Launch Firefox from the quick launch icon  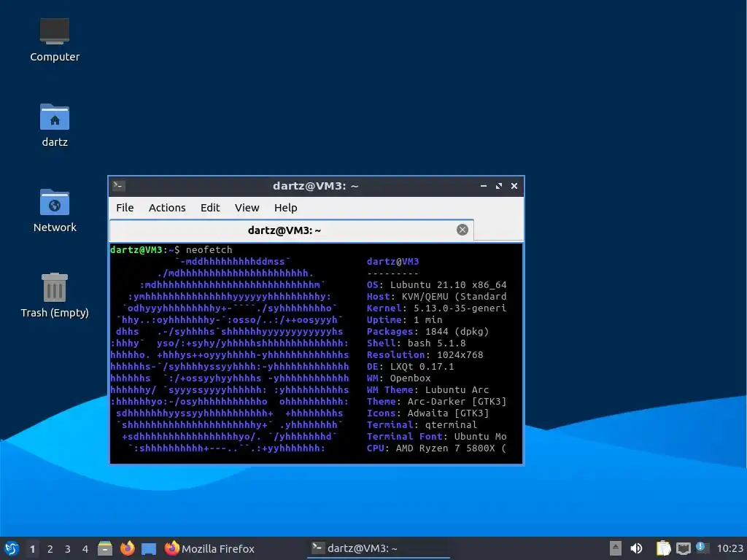(x=127, y=548)
